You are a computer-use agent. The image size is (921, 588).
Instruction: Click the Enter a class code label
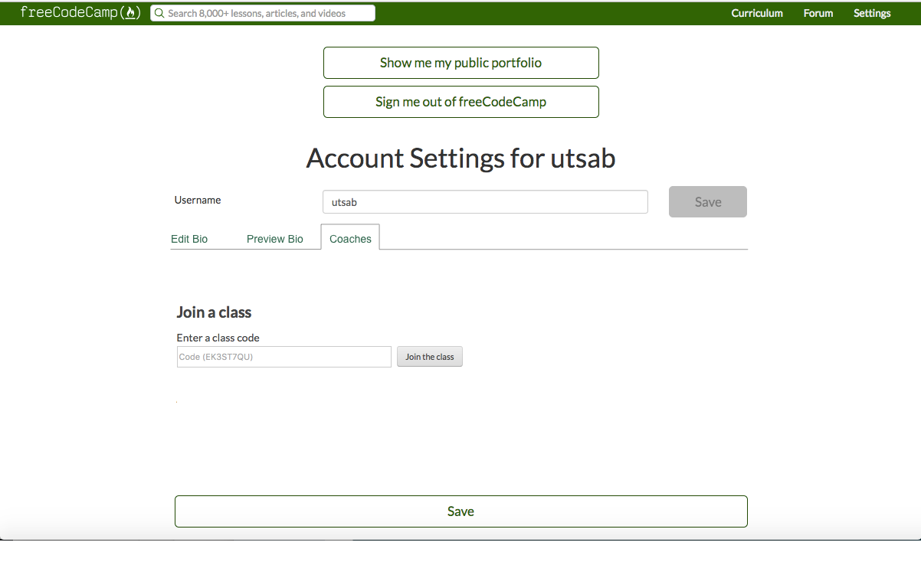[x=218, y=338]
